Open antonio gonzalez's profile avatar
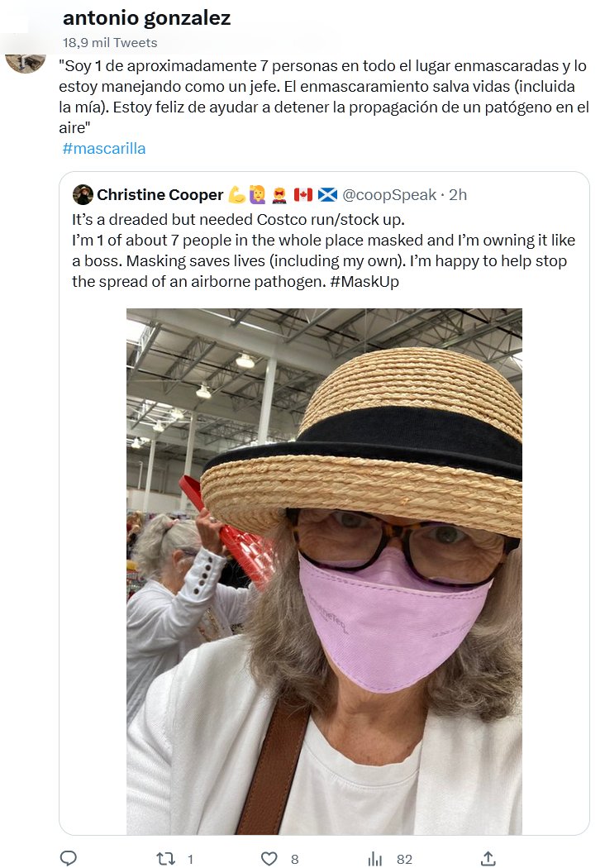The width and height of the screenshot is (605, 868). (x=26, y=60)
